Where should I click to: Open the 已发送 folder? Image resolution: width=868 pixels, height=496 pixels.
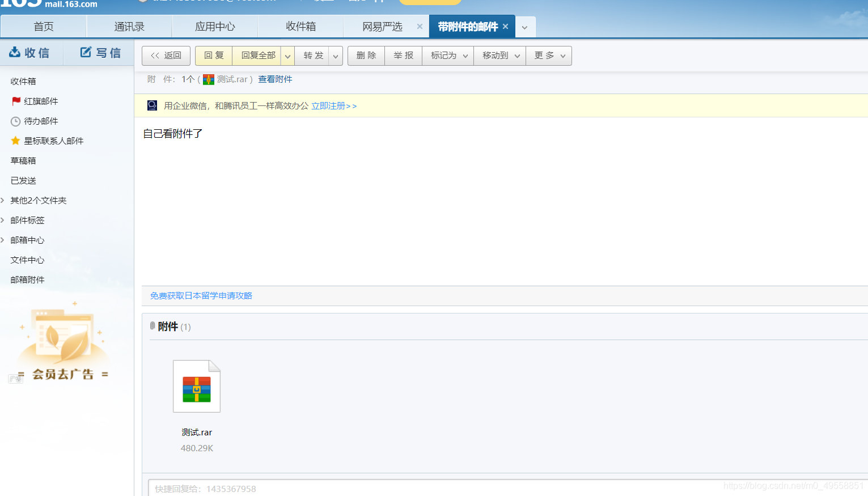point(23,180)
